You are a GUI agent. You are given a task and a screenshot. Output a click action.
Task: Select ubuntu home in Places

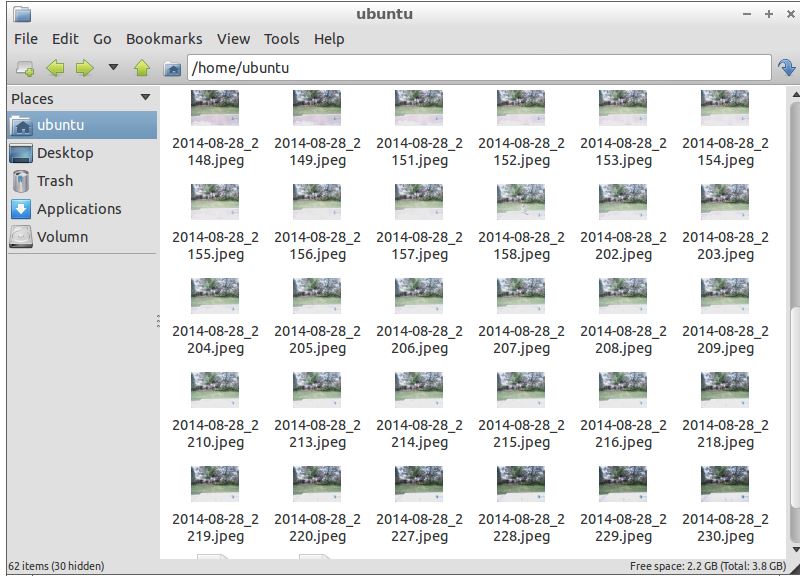coord(82,125)
